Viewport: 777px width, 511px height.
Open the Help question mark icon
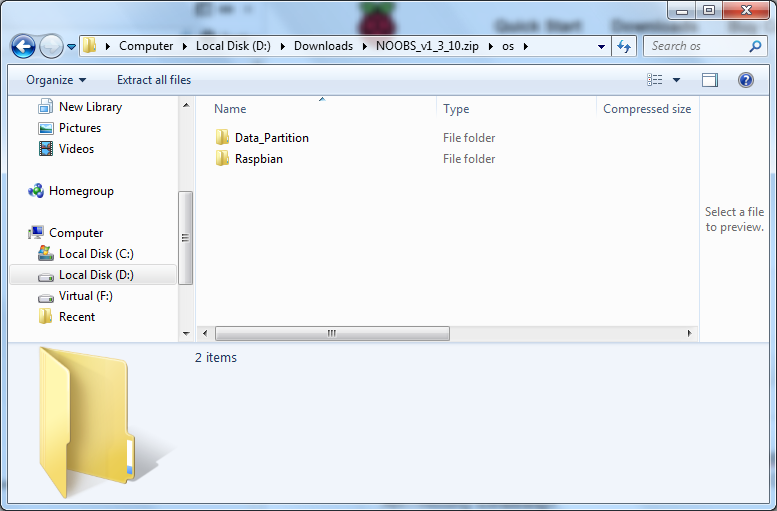745,80
